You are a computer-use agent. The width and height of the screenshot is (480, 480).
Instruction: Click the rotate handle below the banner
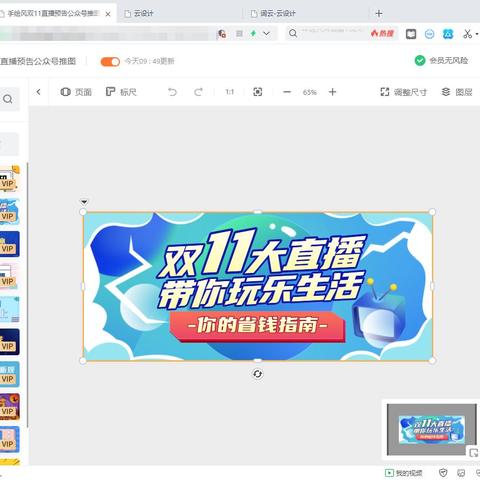pos(257,374)
